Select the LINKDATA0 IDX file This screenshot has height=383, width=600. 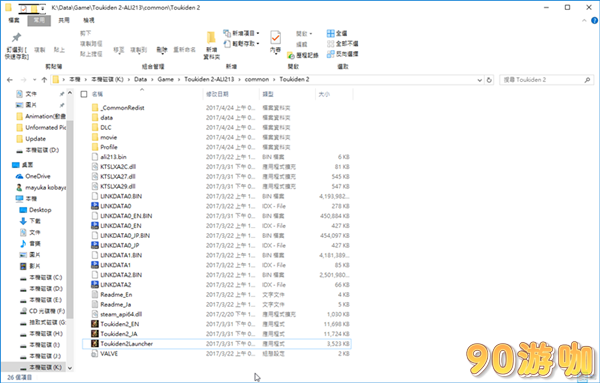[x=216, y=206]
